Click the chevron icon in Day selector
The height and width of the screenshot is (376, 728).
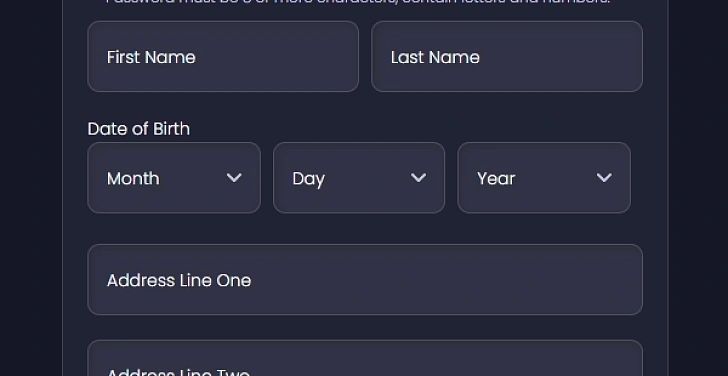click(418, 178)
